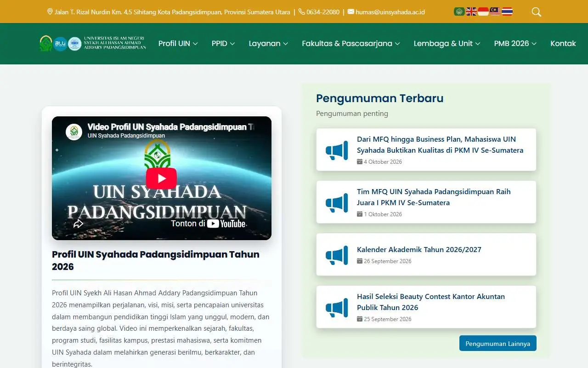Open Tim MFQ Raih Juara I announcement
The image size is (588, 368).
(434, 197)
